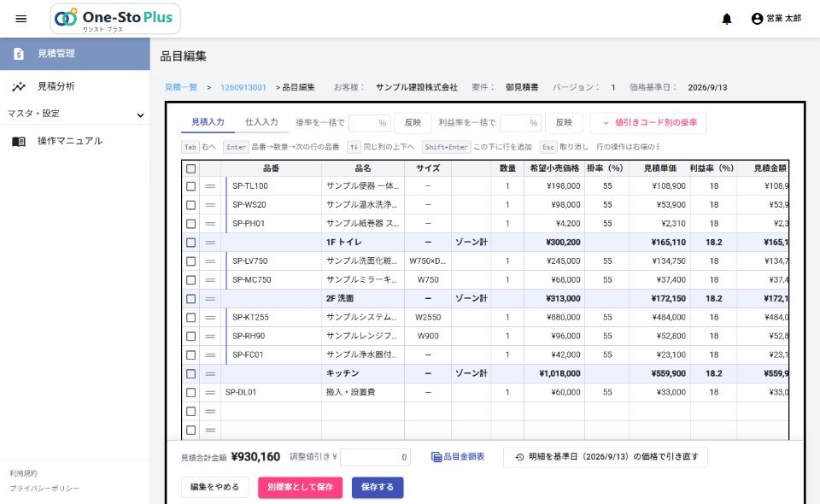Open the 1260913001 breadcrumb link
The image size is (820, 504).
coord(243,87)
